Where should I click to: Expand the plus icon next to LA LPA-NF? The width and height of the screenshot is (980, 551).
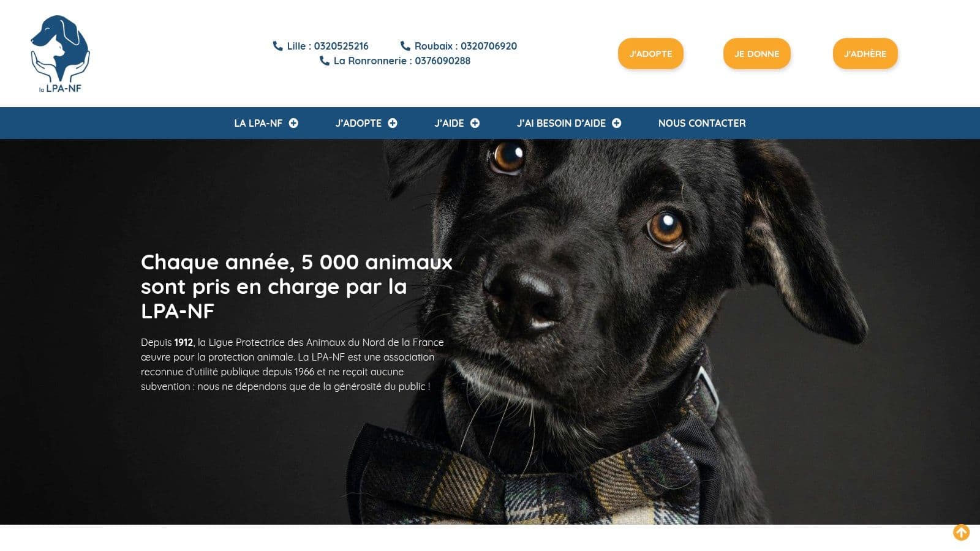coord(293,123)
